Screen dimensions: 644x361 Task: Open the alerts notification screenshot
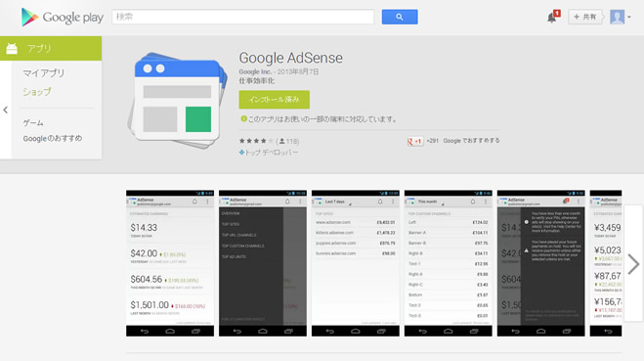541,263
